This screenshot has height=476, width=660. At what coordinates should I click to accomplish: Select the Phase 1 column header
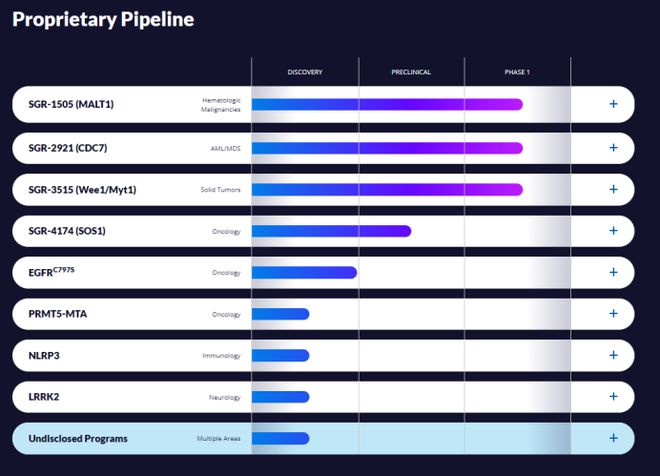click(517, 72)
